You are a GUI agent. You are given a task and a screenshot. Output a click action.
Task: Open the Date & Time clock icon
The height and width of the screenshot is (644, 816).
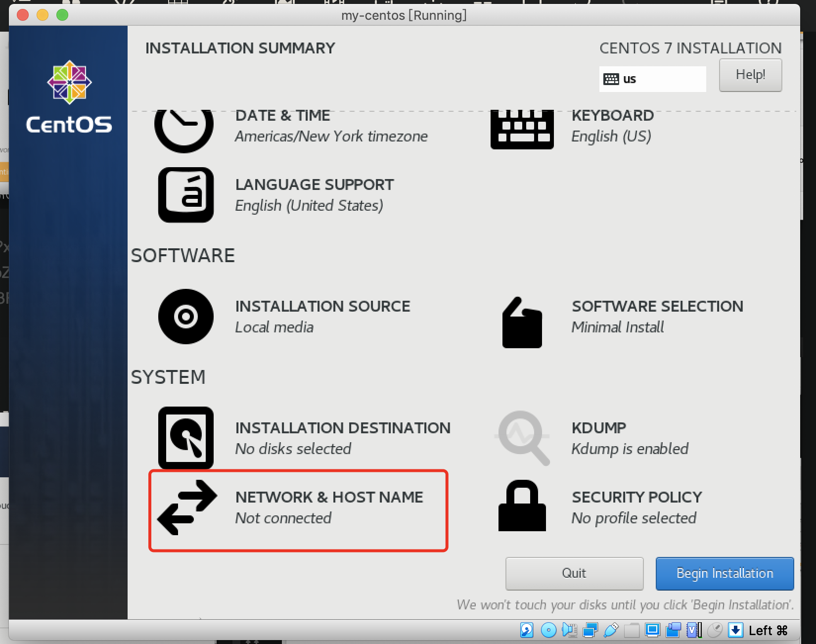[x=184, y=131]
